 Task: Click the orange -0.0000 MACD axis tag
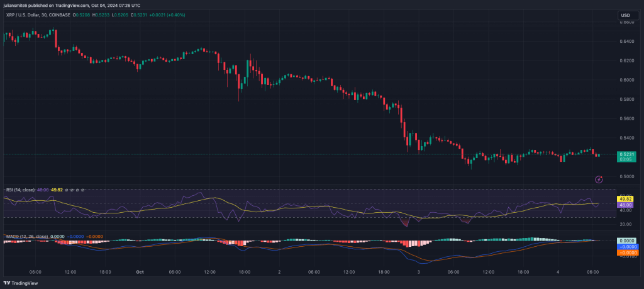(628, 252)
